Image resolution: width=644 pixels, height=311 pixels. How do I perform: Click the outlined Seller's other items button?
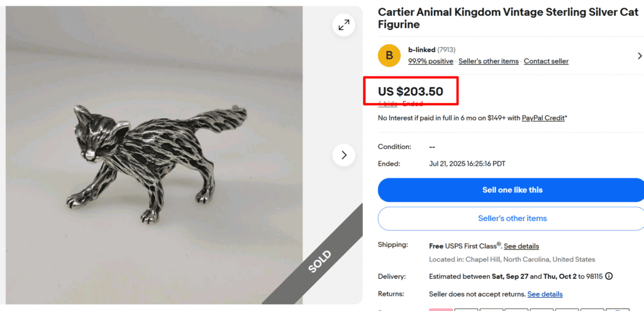pos(512,218)
